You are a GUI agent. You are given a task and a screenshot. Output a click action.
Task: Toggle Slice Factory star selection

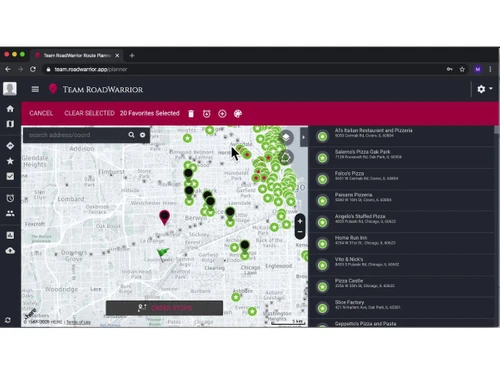tap(322, 308)
